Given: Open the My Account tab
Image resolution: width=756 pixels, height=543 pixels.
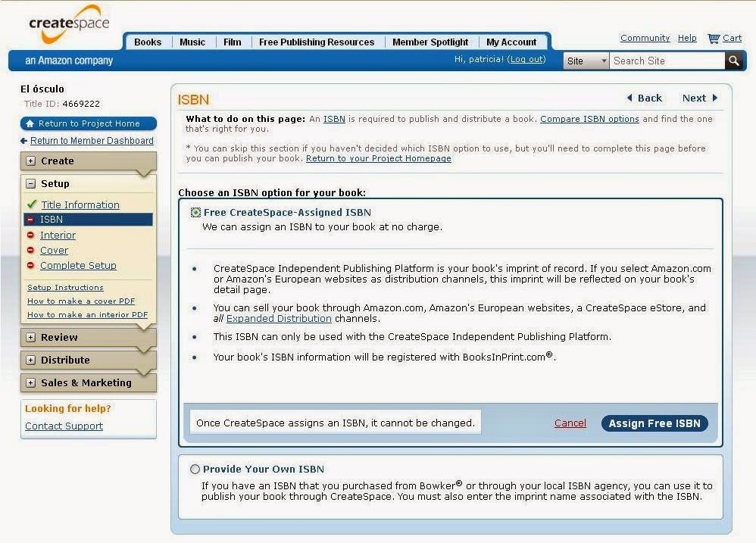Looking at the screenshot, I should pos(511,42).
